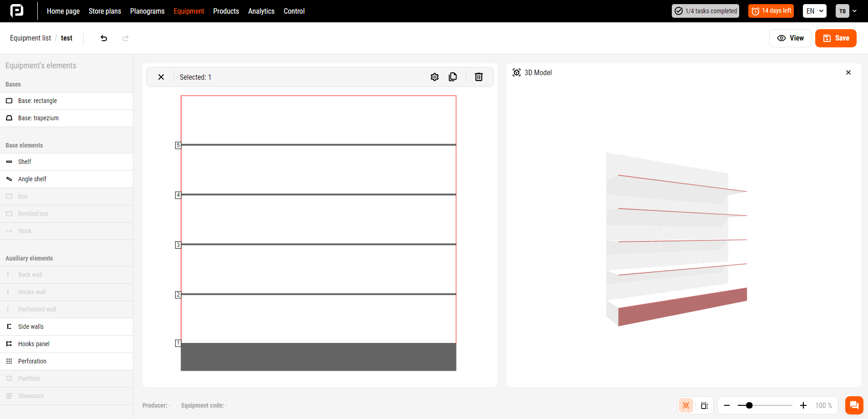Open the EN language dropdown

coord(814,11)
